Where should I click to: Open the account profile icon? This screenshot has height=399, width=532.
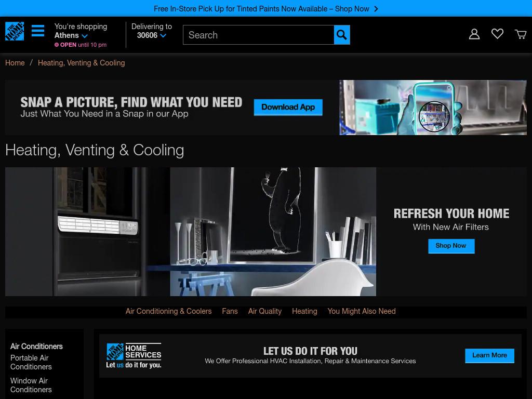point(474,34)
